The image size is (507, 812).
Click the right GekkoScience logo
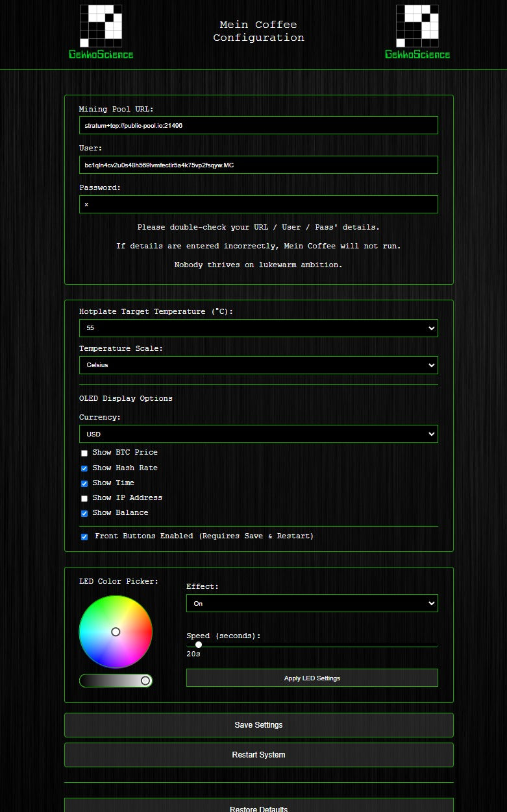tap(417, 32)
